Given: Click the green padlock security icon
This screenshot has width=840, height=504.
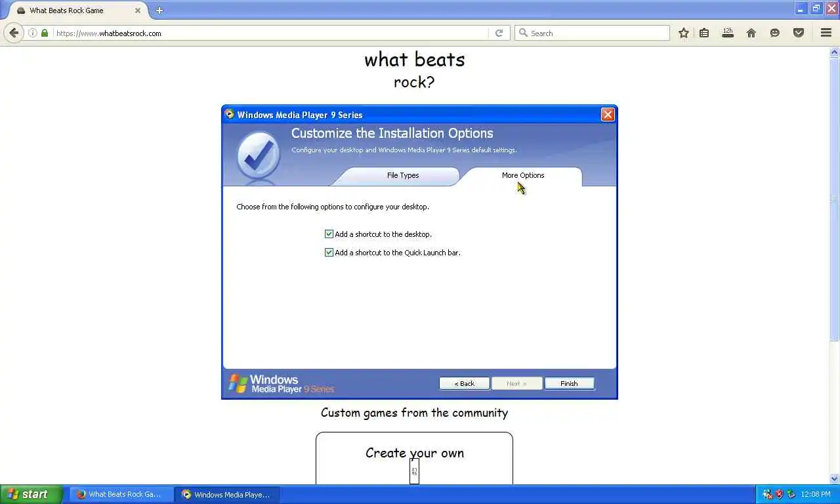Looking at the screenshot, I should (45, 33).
